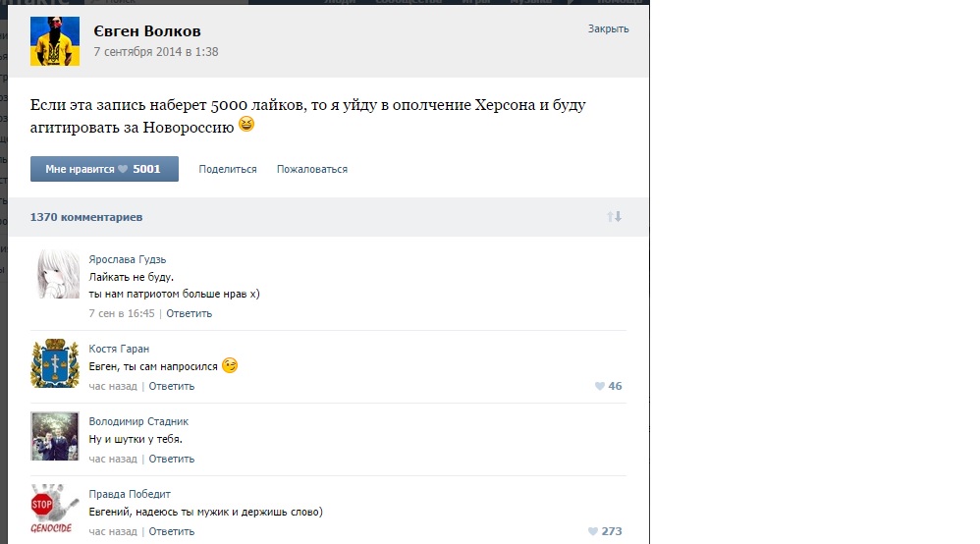
Task: Click Костя Гаран's coat-of-arms avatar
Action: pyautogui.click(x=54, y=364)
